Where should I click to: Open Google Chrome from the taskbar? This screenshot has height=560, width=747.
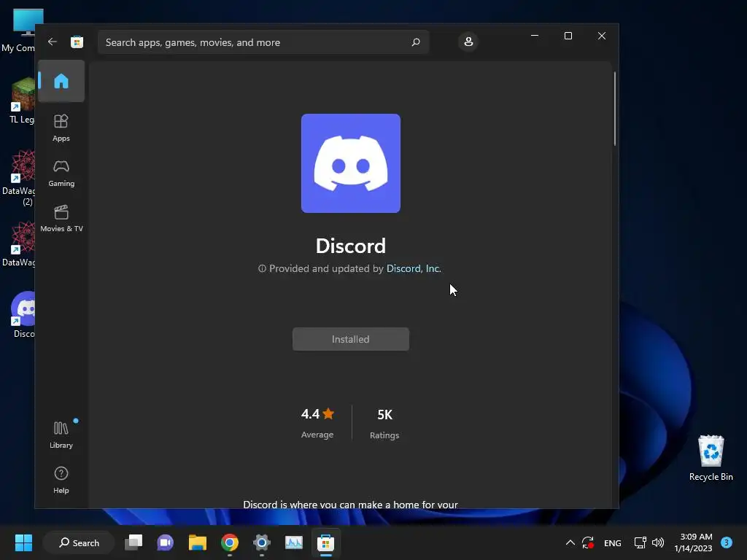point(230,542)
